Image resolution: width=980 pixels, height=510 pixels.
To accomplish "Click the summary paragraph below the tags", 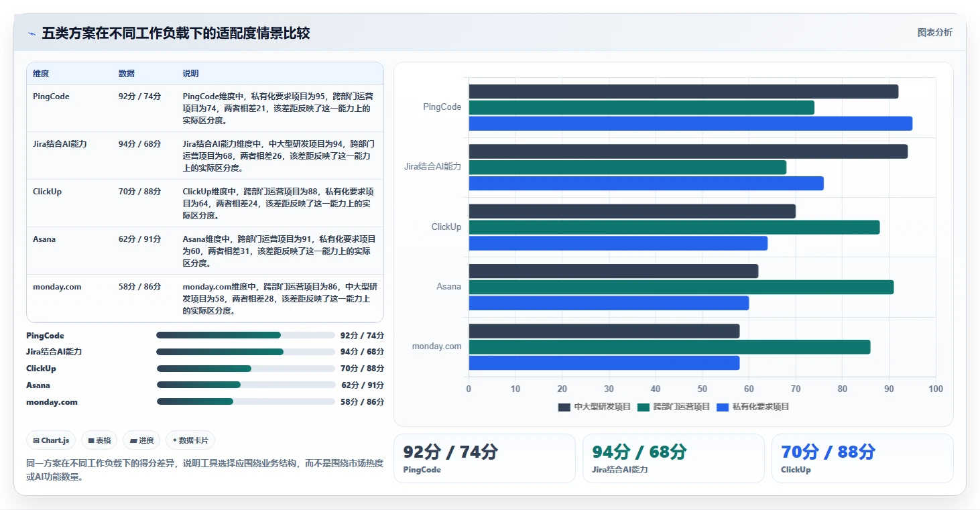I will click(x=204, y=470).
